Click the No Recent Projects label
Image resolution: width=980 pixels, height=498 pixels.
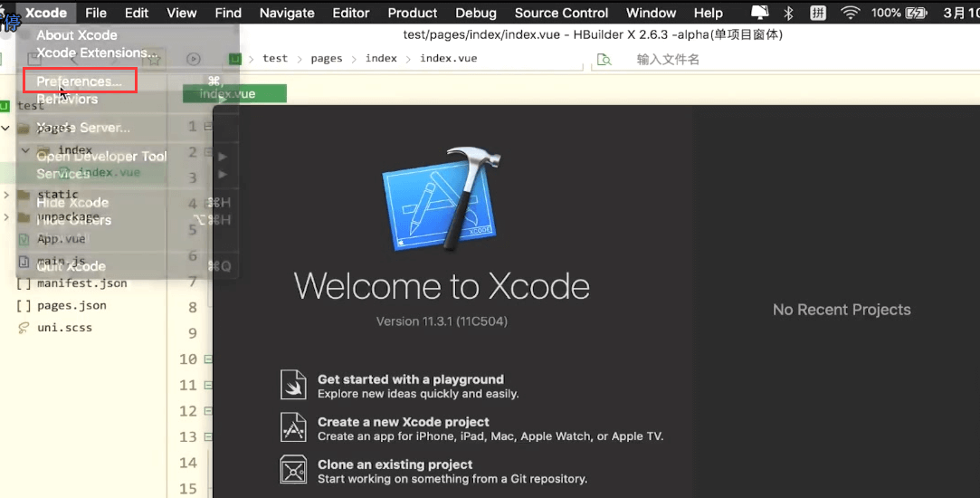click(x=842, y=310)
